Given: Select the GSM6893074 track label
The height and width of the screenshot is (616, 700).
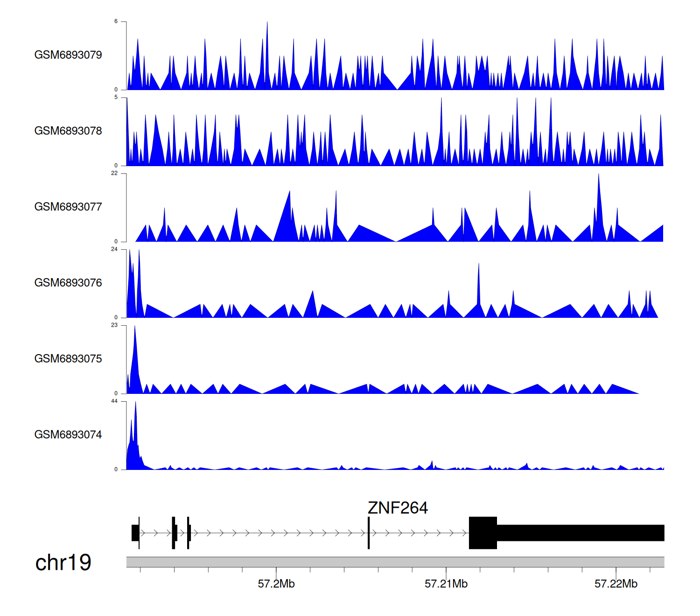Looking at the screenshot, I should coord(68,434).
